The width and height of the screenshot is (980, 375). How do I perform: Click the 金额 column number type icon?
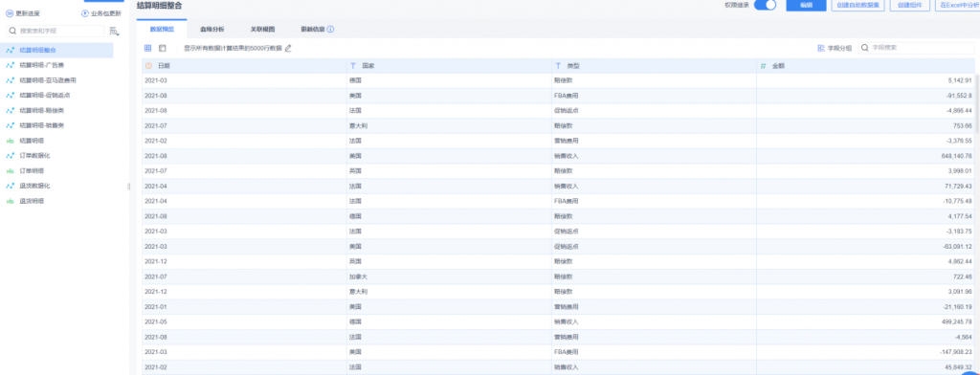point(763,66)
